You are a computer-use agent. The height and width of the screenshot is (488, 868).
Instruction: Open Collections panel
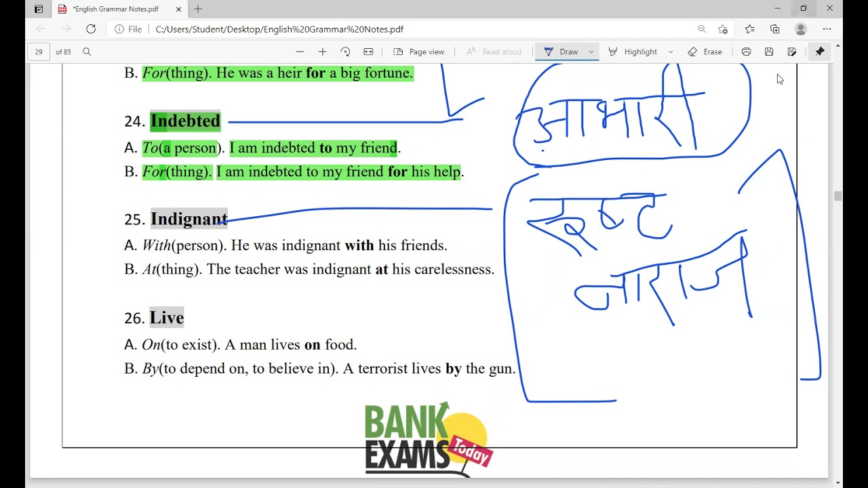pos(775,29)
